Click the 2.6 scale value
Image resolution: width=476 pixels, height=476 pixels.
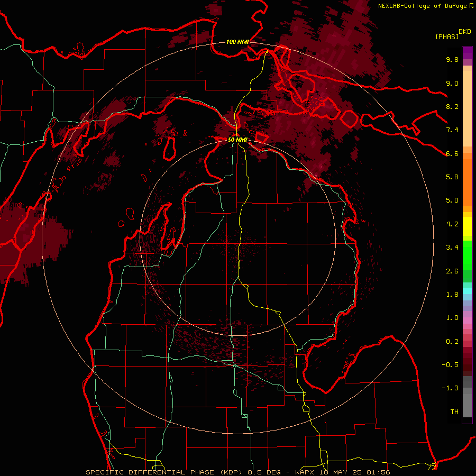(x=452, y=271)
